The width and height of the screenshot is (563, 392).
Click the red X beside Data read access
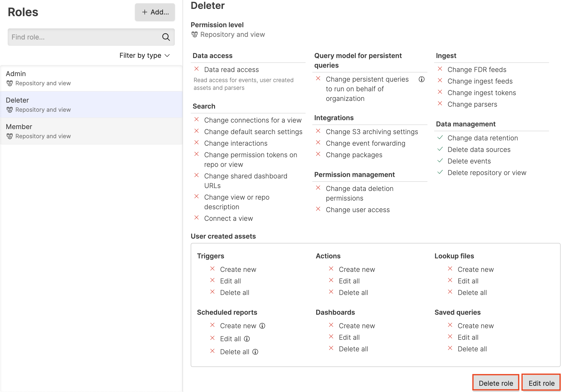pos(196,69)
